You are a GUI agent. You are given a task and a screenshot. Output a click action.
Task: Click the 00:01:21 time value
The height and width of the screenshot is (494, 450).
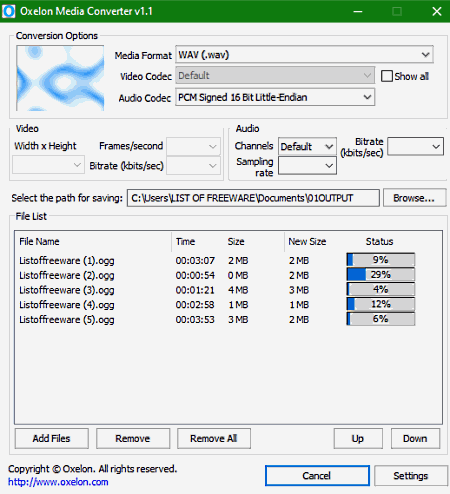click(x=195, y=290)
